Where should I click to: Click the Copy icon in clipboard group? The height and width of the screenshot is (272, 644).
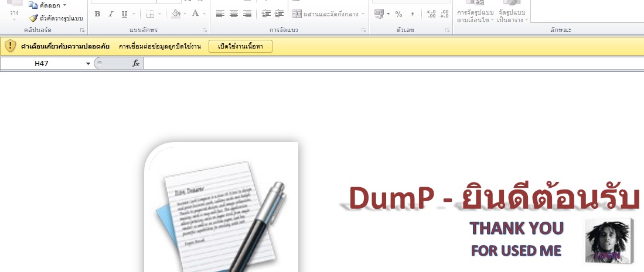(x=33, y=5)
